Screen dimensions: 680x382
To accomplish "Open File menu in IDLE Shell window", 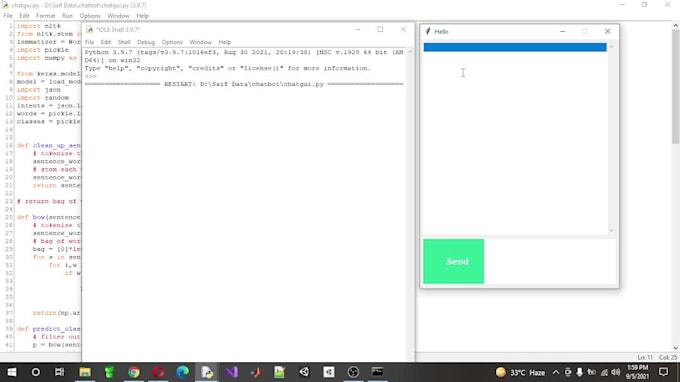I will click(x=89, y=42).
